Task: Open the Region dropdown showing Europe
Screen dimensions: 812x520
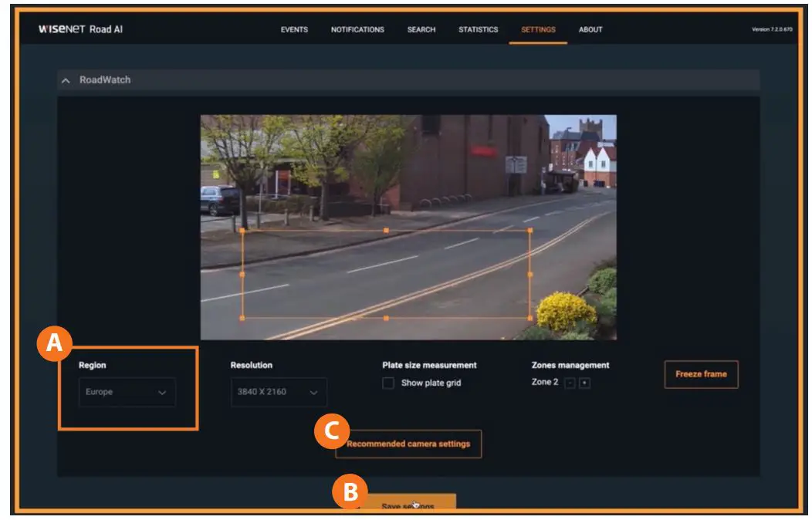Action: 129,393
